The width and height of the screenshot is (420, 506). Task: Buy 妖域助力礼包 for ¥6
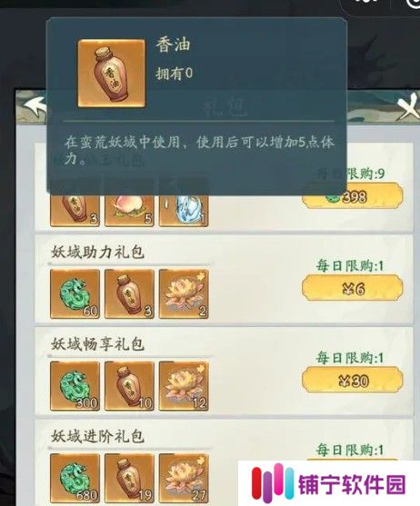point(352,288)
